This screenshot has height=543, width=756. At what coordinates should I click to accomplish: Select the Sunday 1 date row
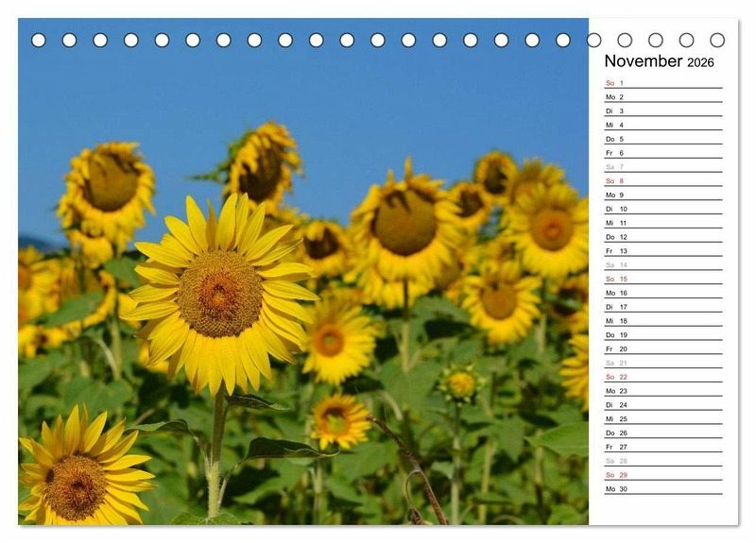661,83
